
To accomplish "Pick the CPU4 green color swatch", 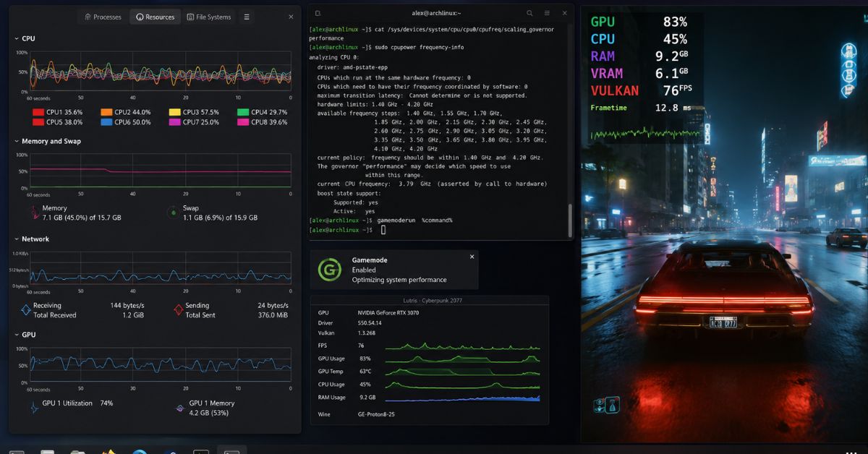I will coord(243,112).
